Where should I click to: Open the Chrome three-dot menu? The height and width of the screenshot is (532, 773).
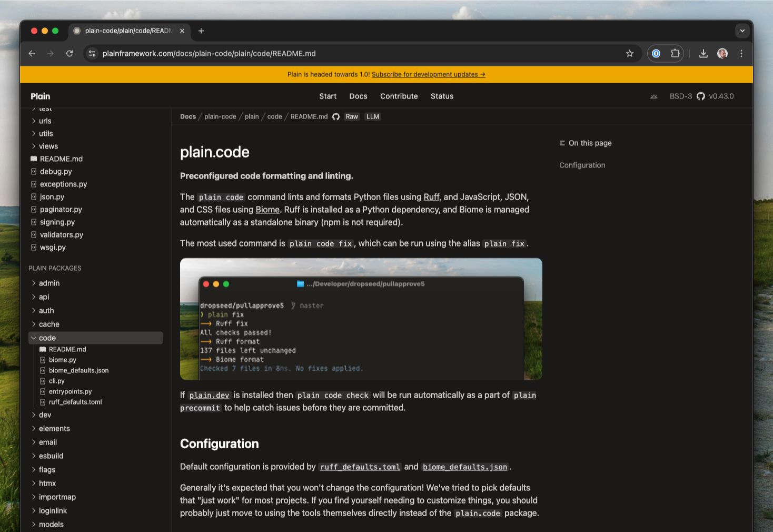(741, 53)
